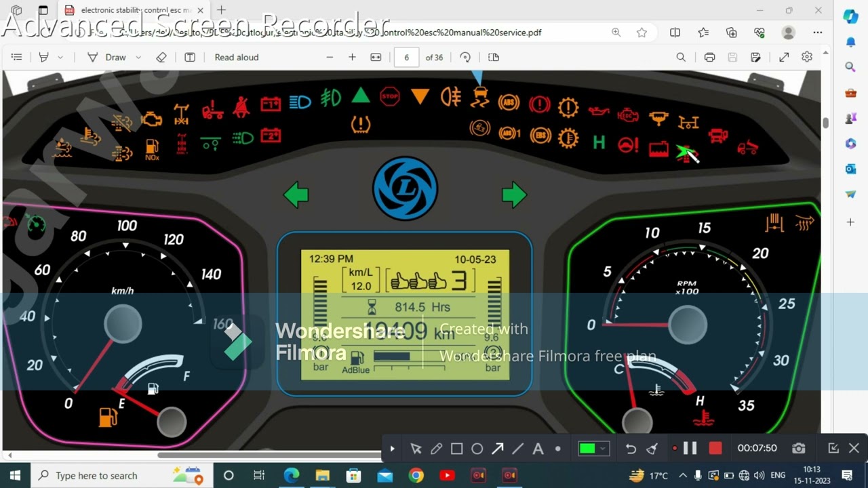Save the PDF as a copy
Image resolution: width=868 pixels, height=488 pixels.
click(x=755, y=58)
